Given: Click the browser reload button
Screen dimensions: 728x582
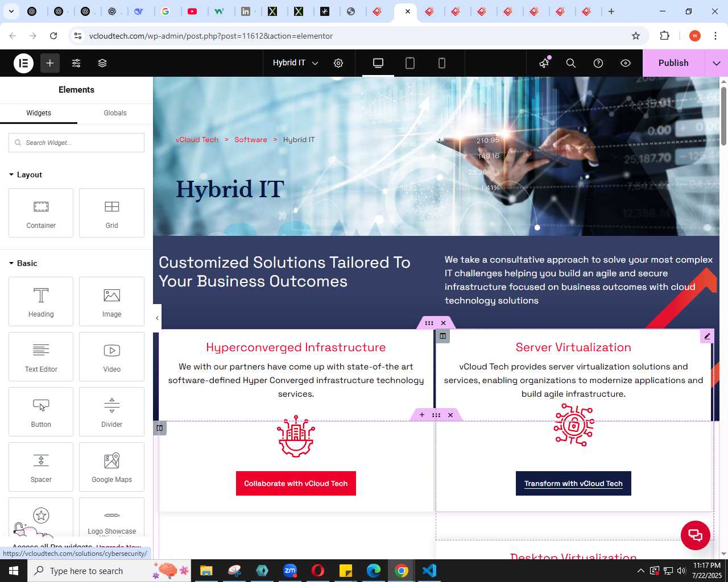Looking at the screenshot, I should coord(53,36).
